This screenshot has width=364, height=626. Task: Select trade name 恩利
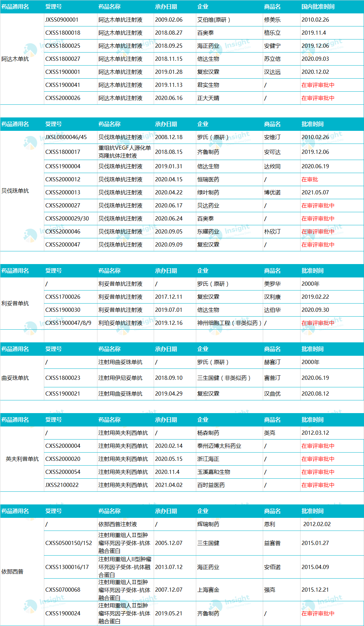(270, 524)
